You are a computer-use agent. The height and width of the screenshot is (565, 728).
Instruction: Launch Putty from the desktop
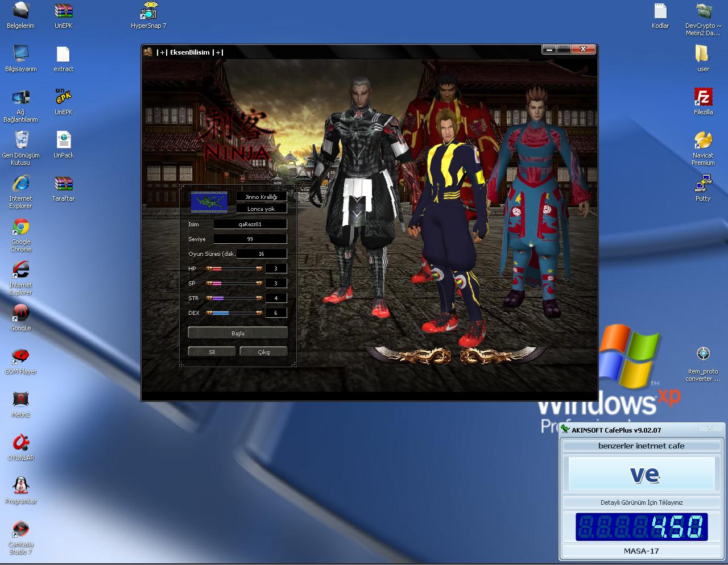click(703, 188)
